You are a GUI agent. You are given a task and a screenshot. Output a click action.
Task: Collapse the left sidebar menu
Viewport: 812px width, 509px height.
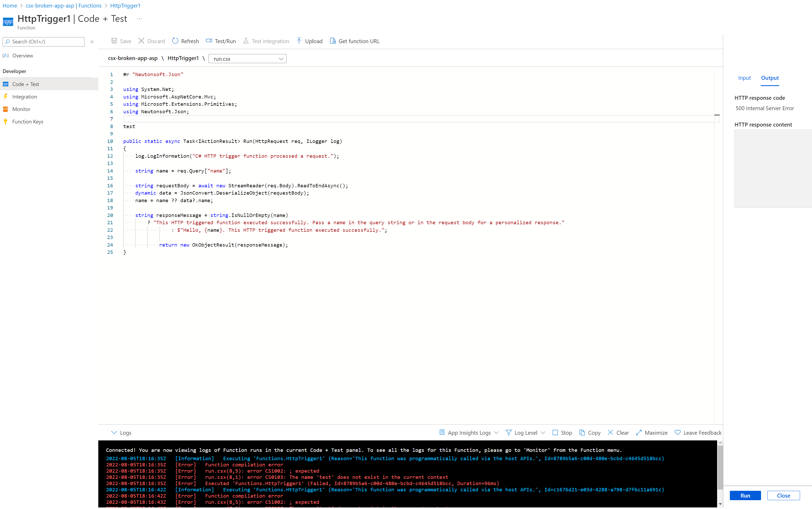click(x=92, y=42)
